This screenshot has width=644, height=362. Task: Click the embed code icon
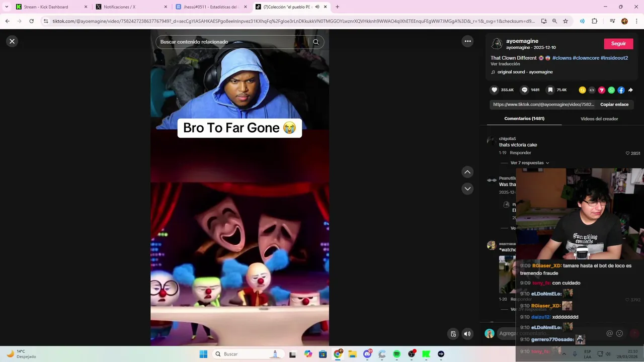point(592,90)
